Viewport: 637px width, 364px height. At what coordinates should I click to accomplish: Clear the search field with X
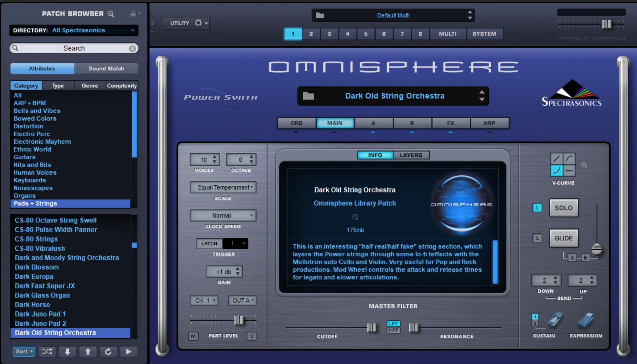[x=132, y=48]
